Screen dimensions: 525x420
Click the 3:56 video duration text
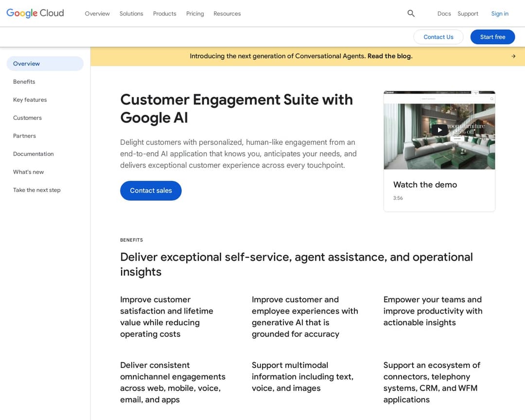click(x=398, y=198)
